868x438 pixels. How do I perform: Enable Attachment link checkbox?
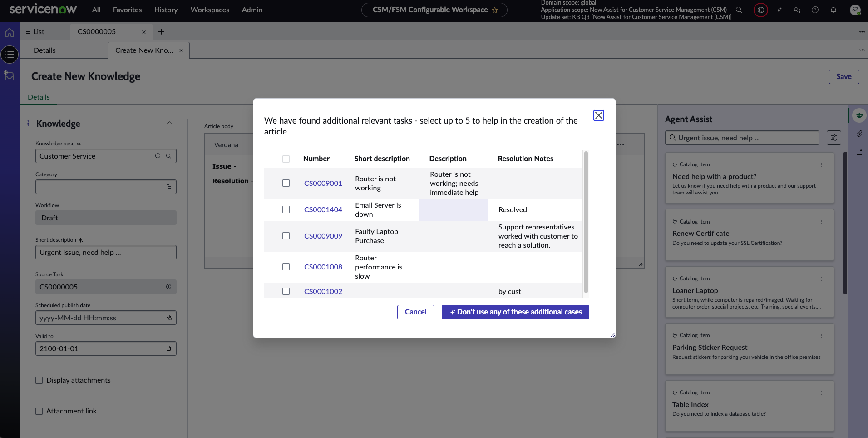pos(39,411)
